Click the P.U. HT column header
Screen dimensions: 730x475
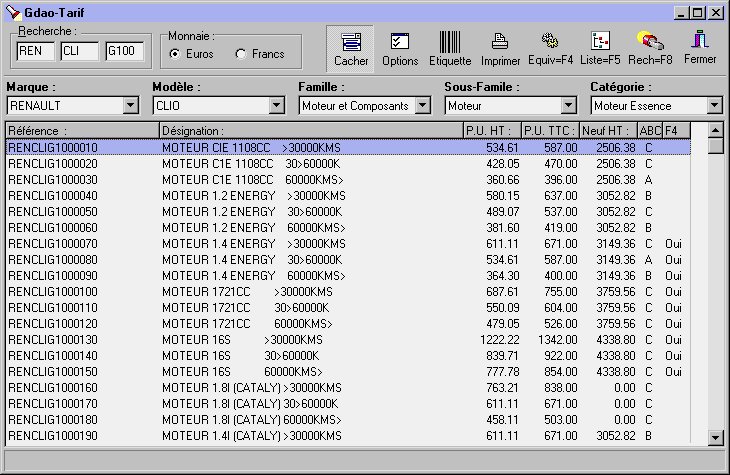coord(493,131)
